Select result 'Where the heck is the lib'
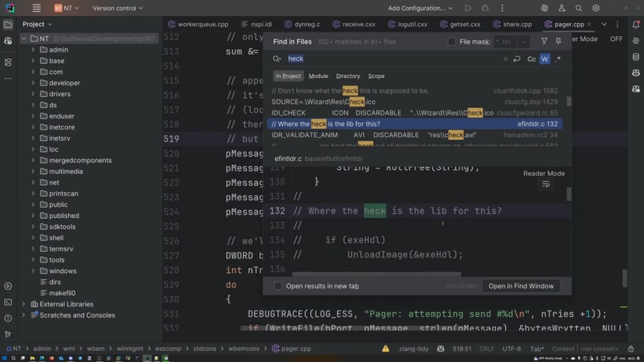Viewport: 644px width, 362px height. [414, 124]
